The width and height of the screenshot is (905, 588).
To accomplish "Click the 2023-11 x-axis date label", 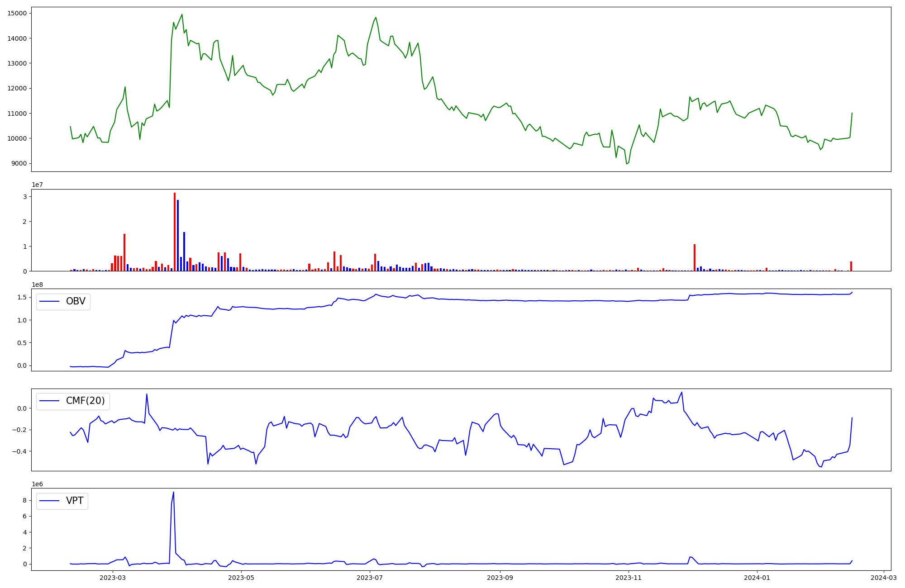I will 629,578.
